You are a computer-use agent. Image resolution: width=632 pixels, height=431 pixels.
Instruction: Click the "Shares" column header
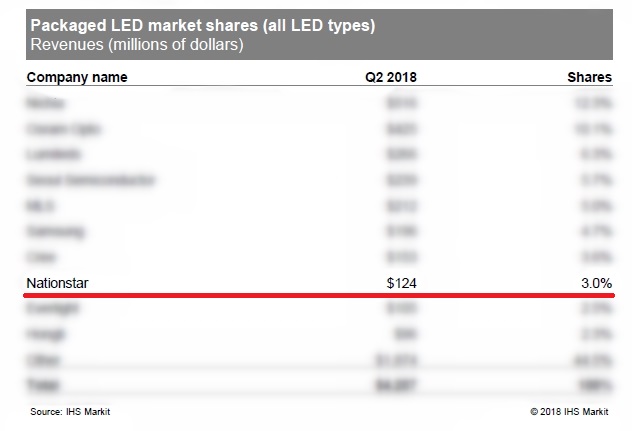(591, 77)
